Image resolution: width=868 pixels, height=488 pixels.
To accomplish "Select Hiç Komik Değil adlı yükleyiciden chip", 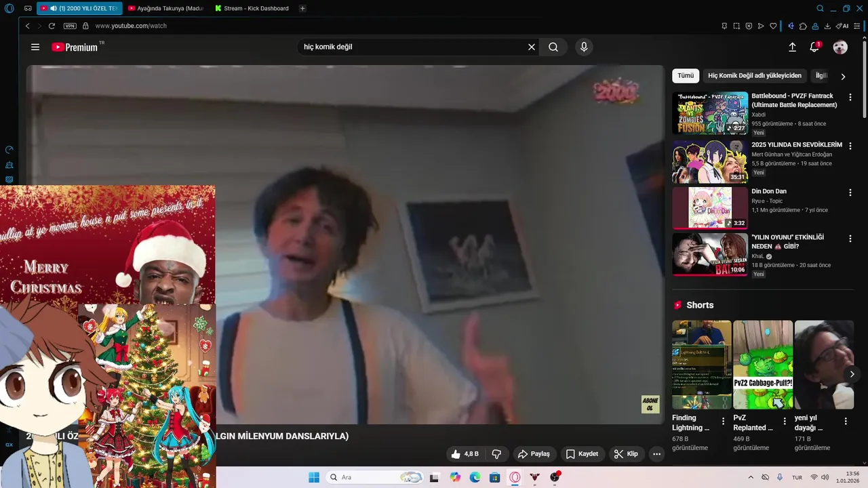I will tap(755, 76).
